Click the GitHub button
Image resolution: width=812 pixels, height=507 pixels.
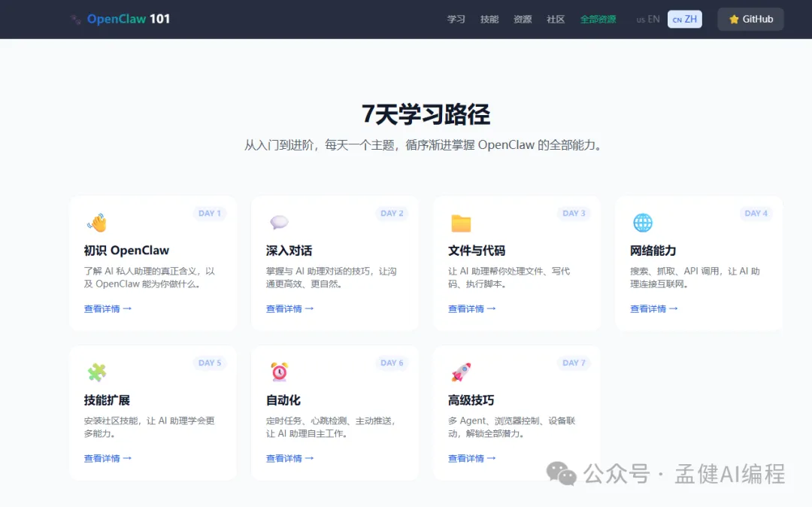pyautogui.click(x=750, y=19)
